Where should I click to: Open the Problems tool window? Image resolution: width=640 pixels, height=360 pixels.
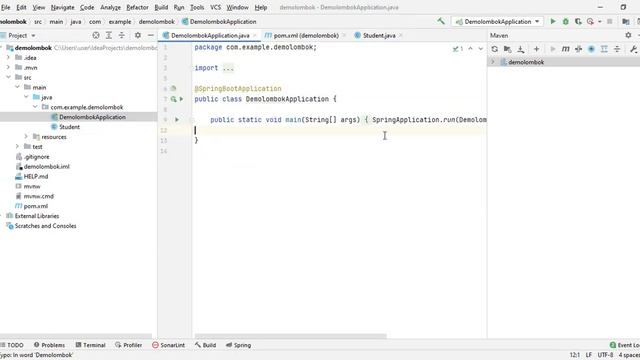pyautogui.click(x=49, y=345)
